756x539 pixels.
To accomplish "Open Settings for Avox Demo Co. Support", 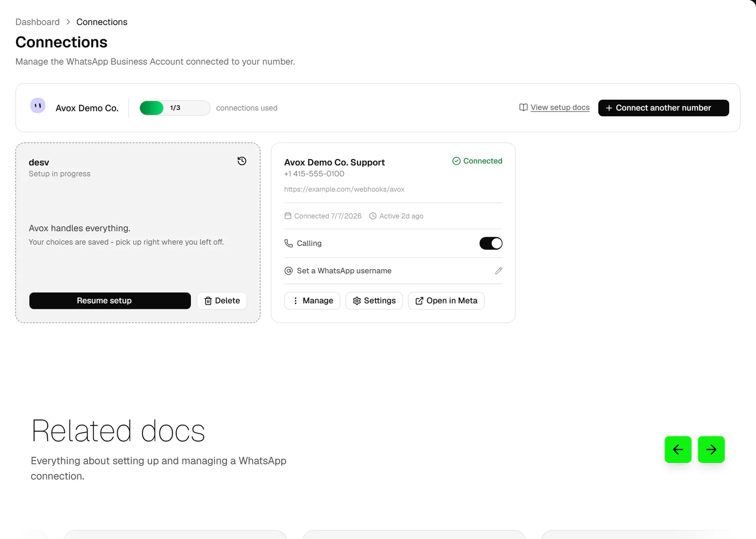I will click(x=374, y=301).
